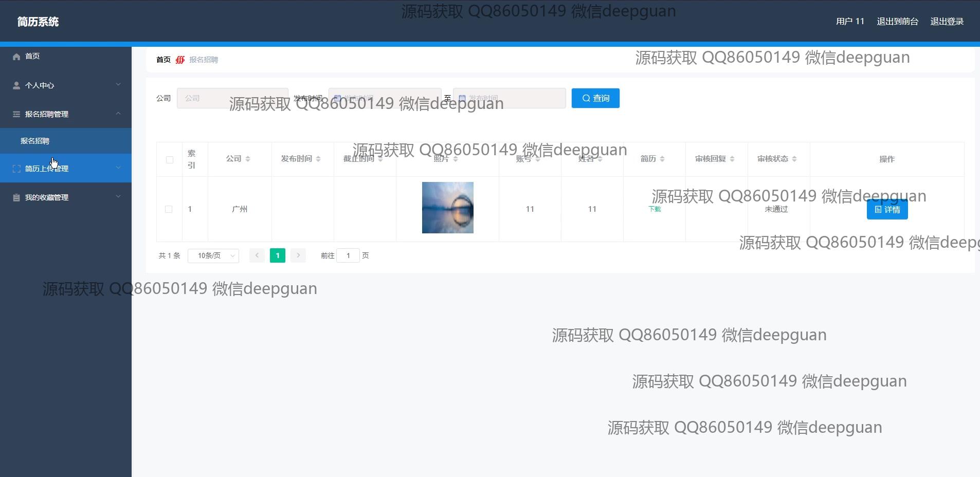Open 报名招聘管理 sidebar menu

click(66, 114)
